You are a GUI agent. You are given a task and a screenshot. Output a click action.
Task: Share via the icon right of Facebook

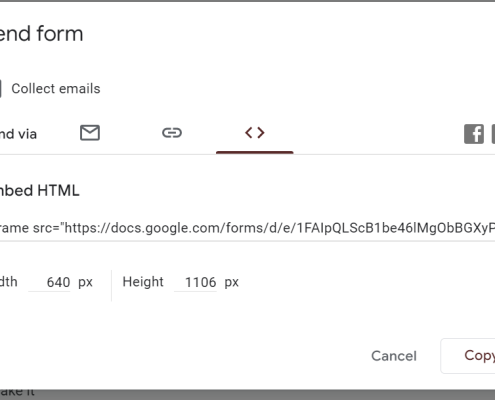pos(493,134)
